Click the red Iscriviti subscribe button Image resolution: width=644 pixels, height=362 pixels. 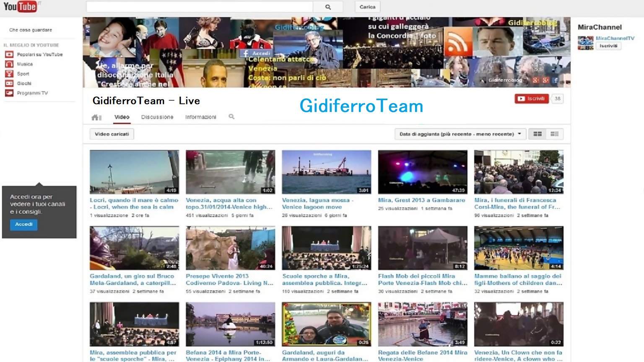click(532, 99)
